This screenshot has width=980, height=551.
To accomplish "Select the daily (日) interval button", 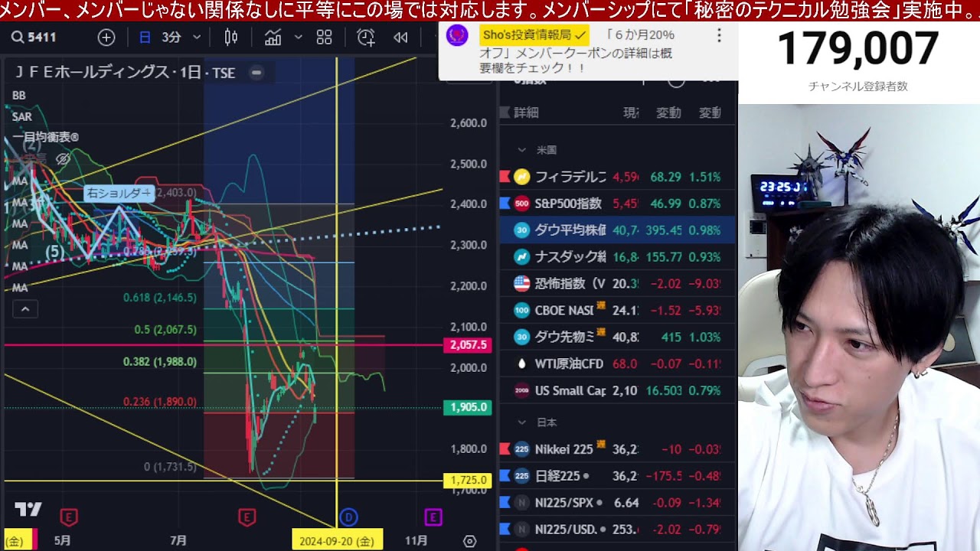I will click(x=145, y=37).
